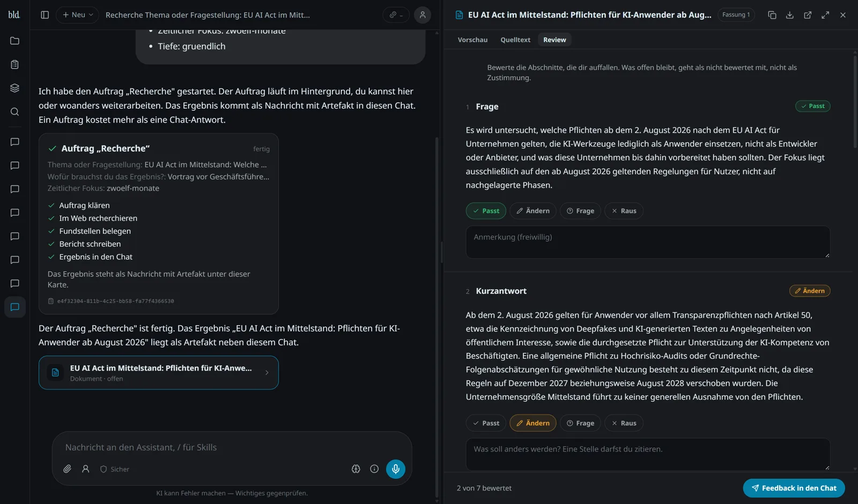Open the highlighted active chat in sidebar

pos(15,307)
